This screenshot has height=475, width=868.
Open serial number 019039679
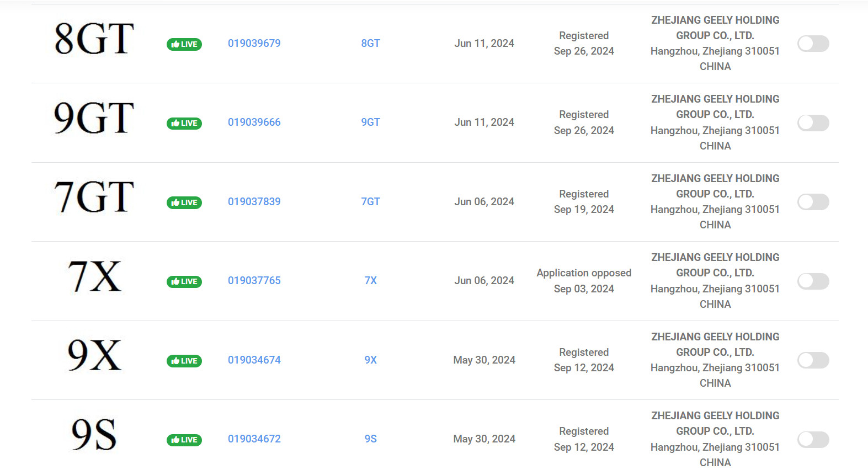(x=254, y=43)
